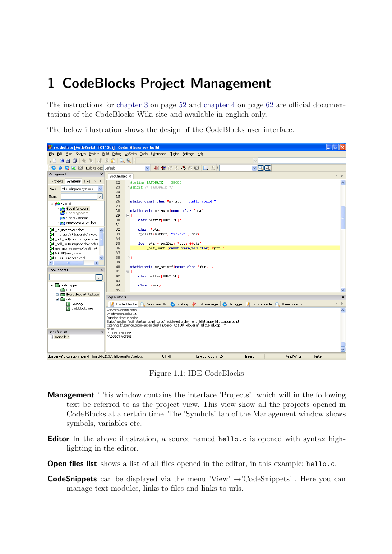The width and height of the screenshot is (392, 554).
Task: Switch to the Search results tab
Action: pyautogui.click(x=154, y=304)
